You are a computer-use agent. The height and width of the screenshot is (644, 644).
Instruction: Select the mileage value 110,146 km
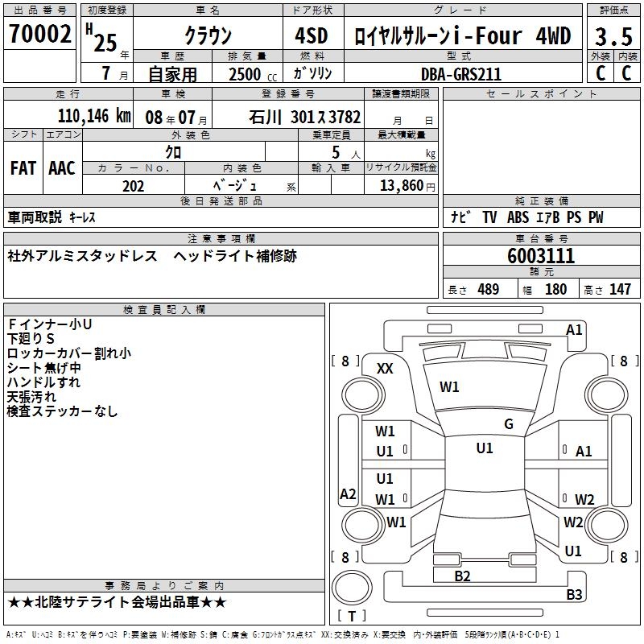(94, 116)
